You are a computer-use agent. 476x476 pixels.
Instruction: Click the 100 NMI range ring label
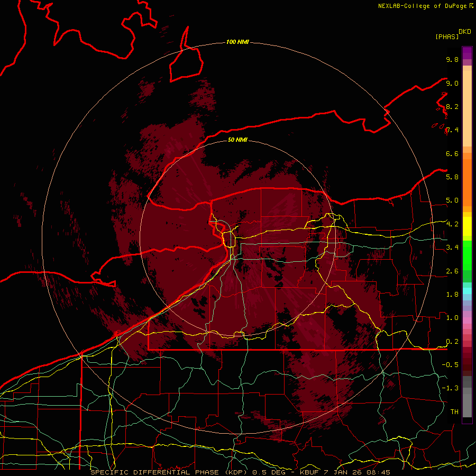pos(237,42)
